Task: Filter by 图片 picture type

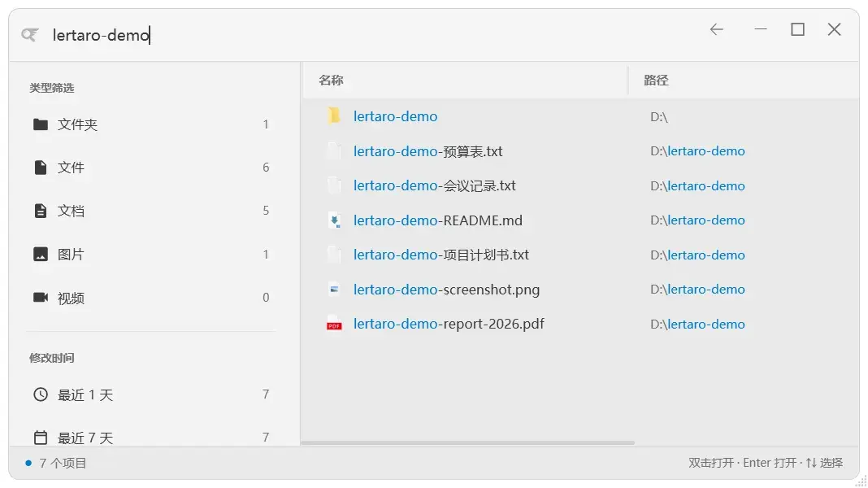Action: point(150,255)
